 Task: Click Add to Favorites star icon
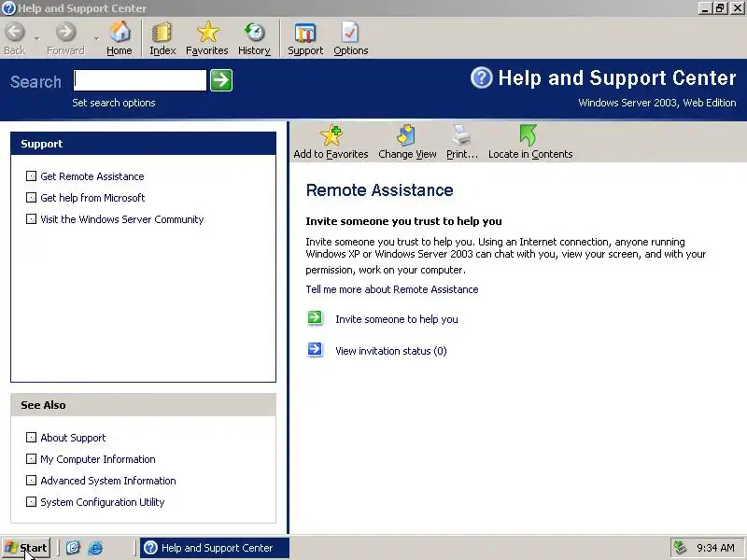point(331,135)
